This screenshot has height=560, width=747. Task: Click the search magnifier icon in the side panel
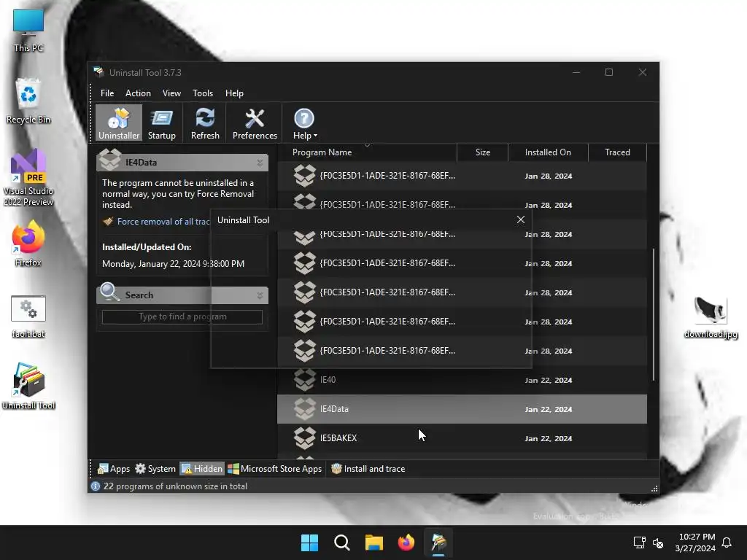(109, 292)
